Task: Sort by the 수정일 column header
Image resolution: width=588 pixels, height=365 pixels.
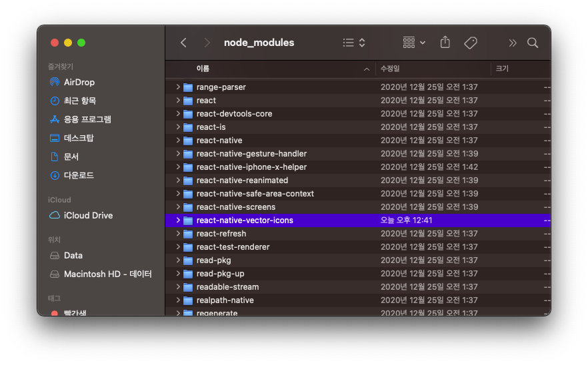Action: (x=390, y=69)
